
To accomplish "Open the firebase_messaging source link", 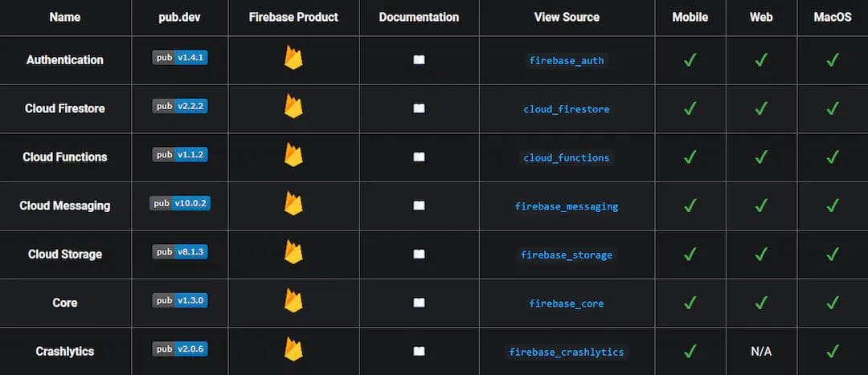I will [567, 206].
